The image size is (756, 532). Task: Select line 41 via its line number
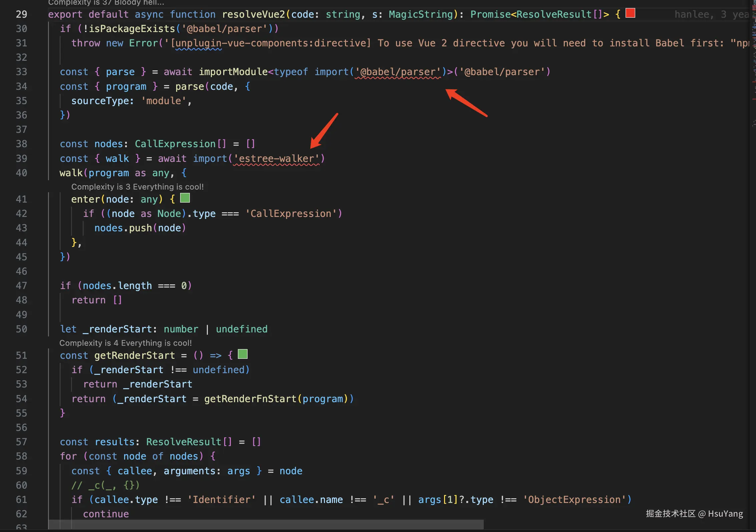(x=21, y=199)
